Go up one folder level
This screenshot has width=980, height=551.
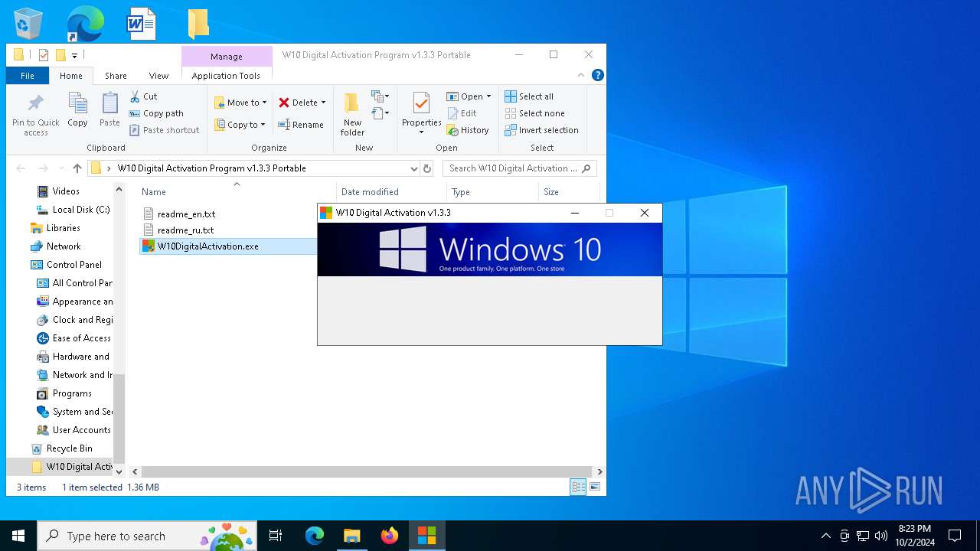[x=77, y=168]
